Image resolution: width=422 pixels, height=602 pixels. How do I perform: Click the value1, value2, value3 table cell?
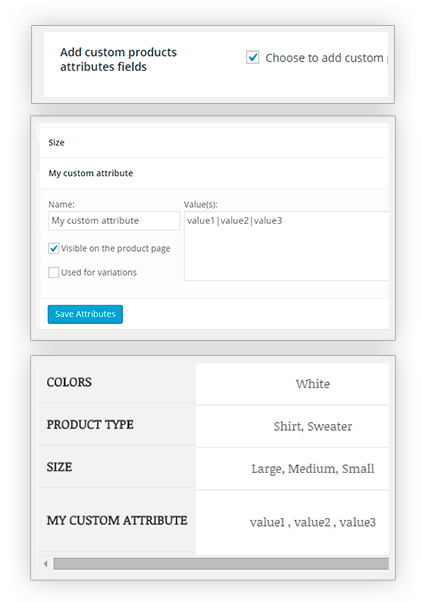pos(292,522)
